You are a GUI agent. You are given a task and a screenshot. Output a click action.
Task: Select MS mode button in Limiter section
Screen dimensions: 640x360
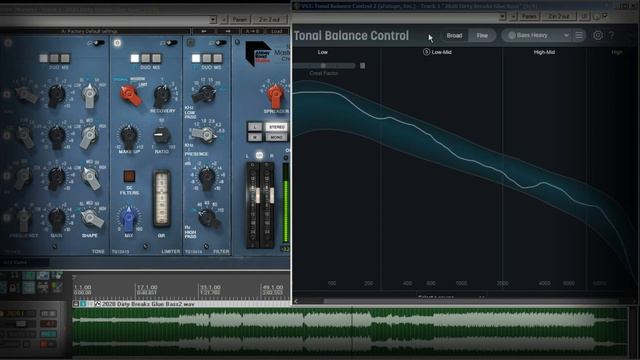[x=156, y=58]
